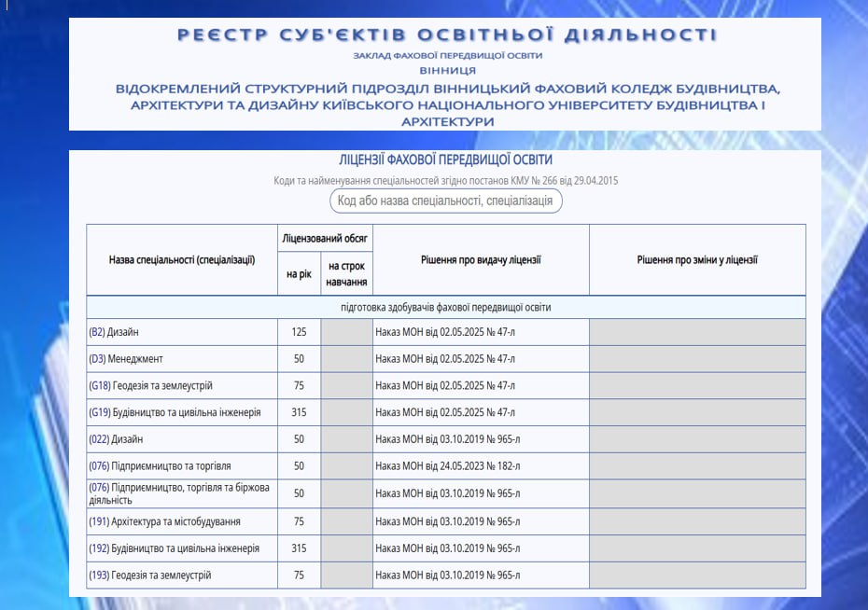This screenshot has width=868, height=610.
Task: Click the Назва спеціальності (спеціалізації) column header
Action: (182, 260)
